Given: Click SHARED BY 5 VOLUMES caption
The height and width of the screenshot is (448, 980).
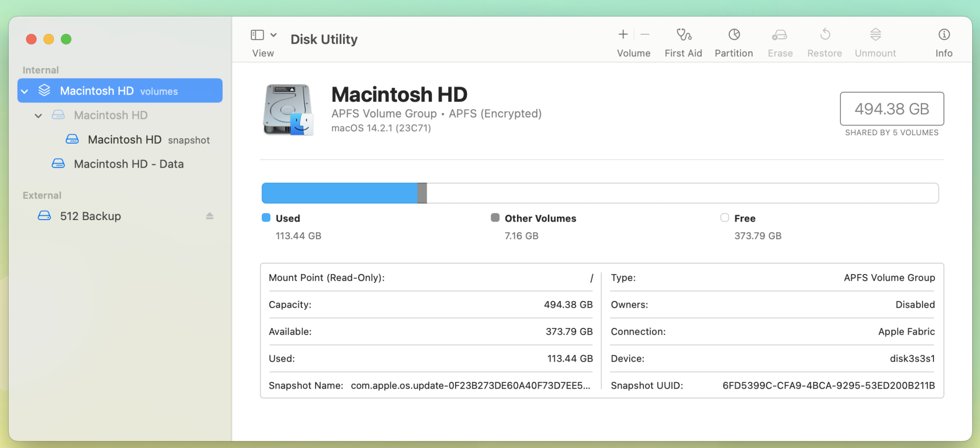Looking at the screenshot, I should coord(892,133).
